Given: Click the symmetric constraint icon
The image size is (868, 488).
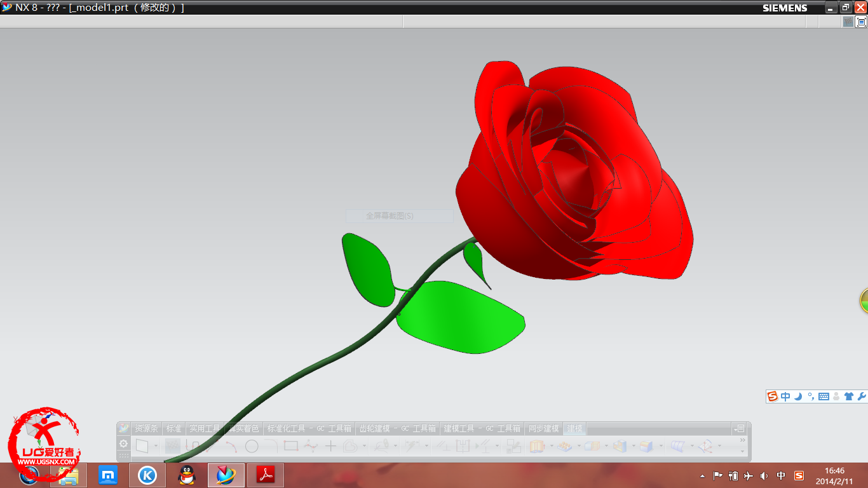Looking at the screenshot, I should (463, 446).
